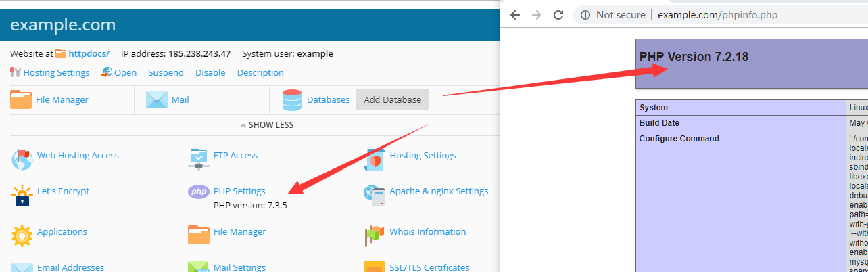This screenshot has height=272, width=868.
Task: Click the System user: example text
Action: coord(287,53)
